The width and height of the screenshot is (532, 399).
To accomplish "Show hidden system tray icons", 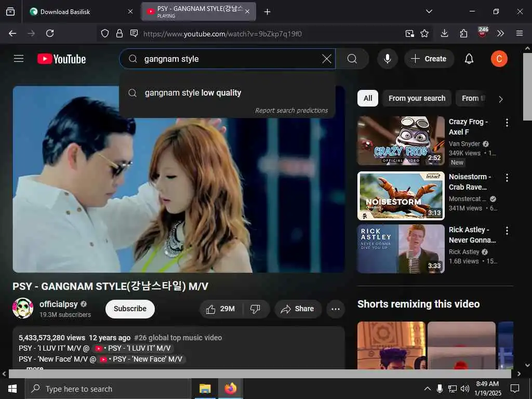I will [x=428, y=389].
